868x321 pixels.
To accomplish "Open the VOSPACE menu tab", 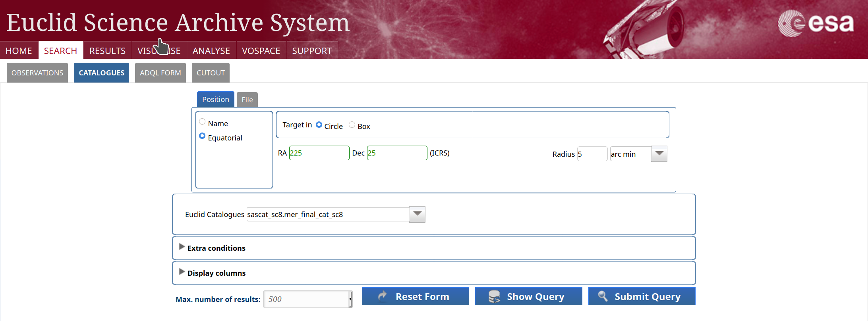I will point(261,51).
